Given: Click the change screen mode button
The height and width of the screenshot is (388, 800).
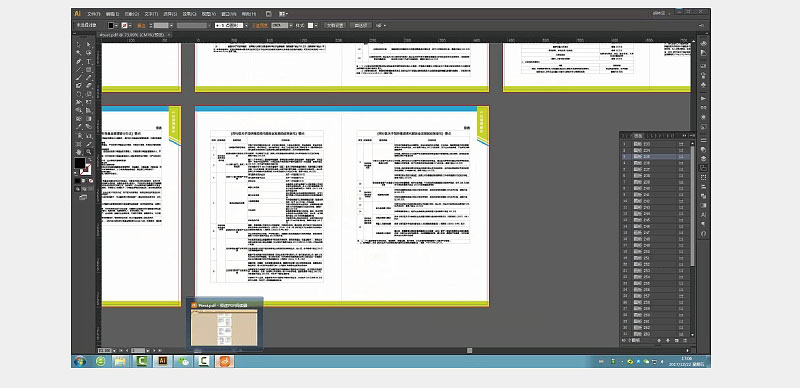Looking at the screenshot, I should click(83, 196).
